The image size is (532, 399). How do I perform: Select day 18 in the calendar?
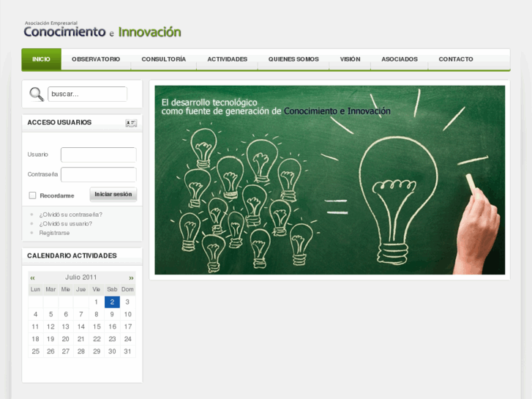[35, 339]
